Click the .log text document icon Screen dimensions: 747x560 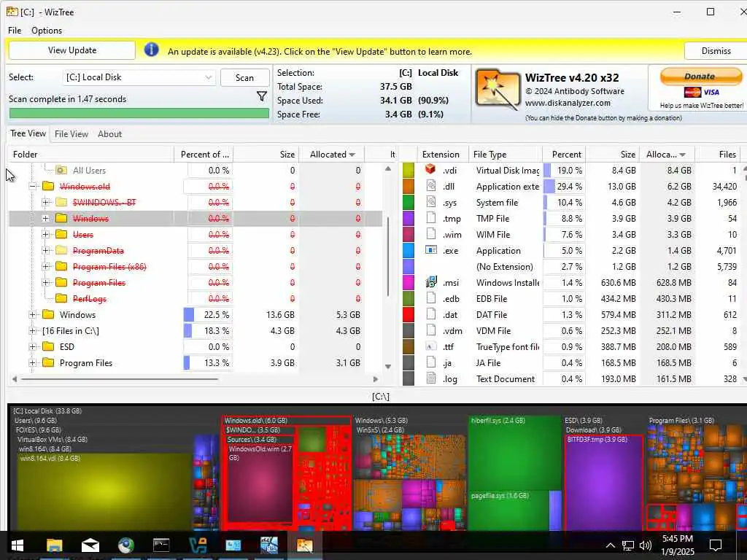430,378
